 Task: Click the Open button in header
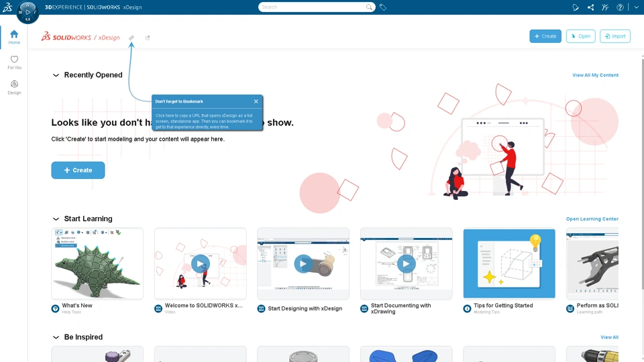[580, 36]
